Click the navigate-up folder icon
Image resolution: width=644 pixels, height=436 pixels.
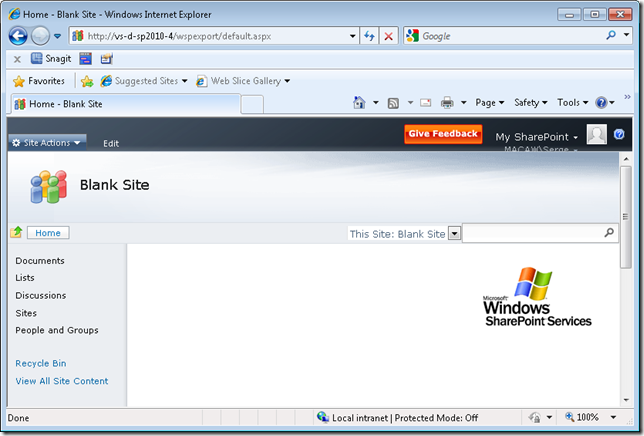pos(16,232)
